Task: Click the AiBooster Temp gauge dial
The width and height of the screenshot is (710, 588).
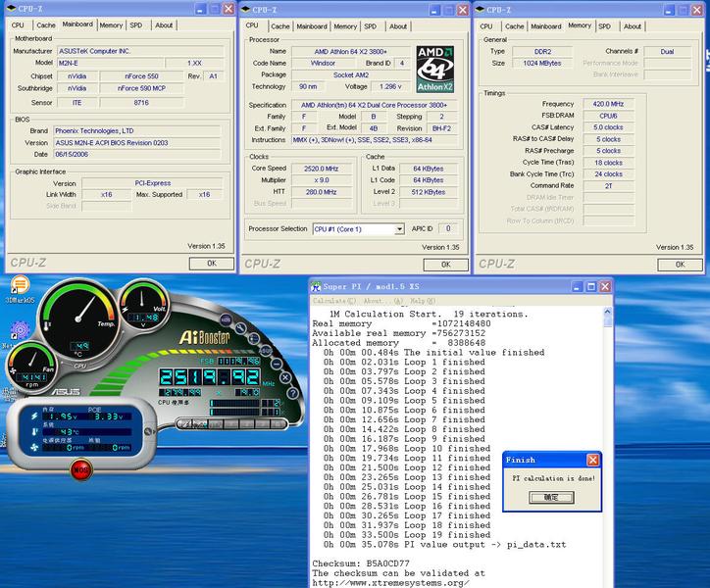Action: coord(78,318)
